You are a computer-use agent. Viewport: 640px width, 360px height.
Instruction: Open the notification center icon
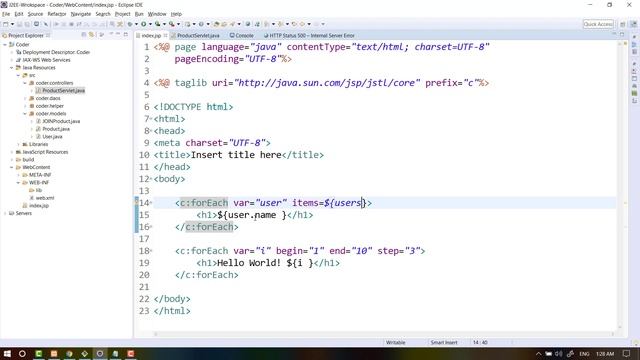(627, 353)
